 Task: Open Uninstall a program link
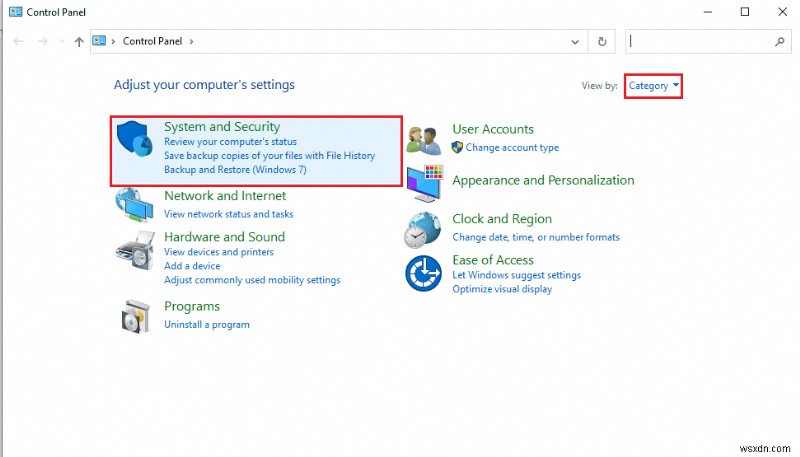tap(207, 324)
